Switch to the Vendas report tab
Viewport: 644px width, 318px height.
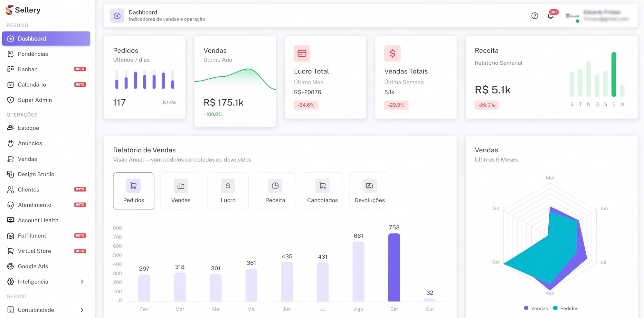click(181, 191)
